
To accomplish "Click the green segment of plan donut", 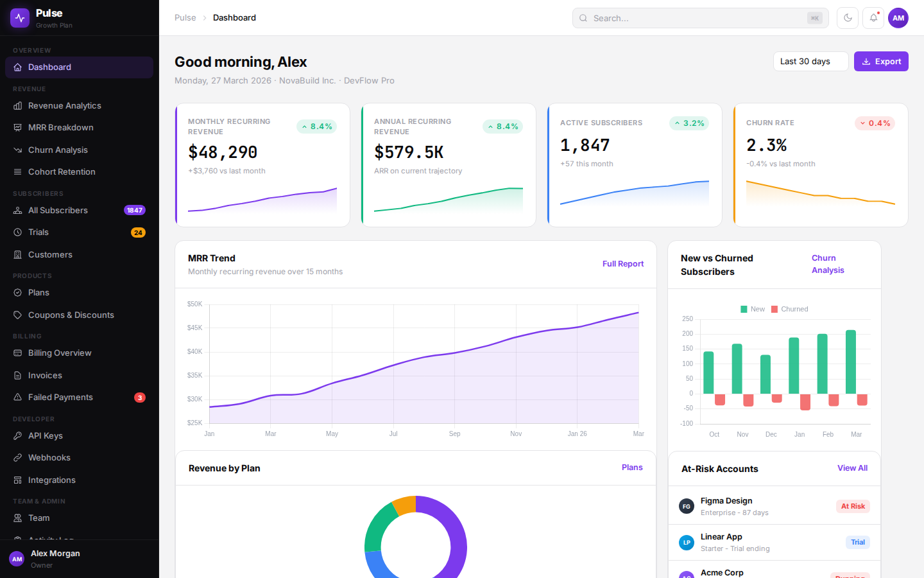I will point(379,527).
